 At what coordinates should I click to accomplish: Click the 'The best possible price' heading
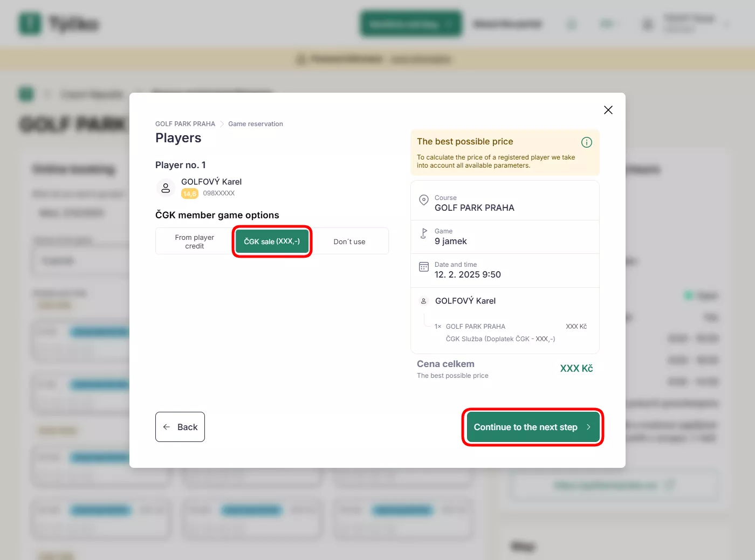465,142
